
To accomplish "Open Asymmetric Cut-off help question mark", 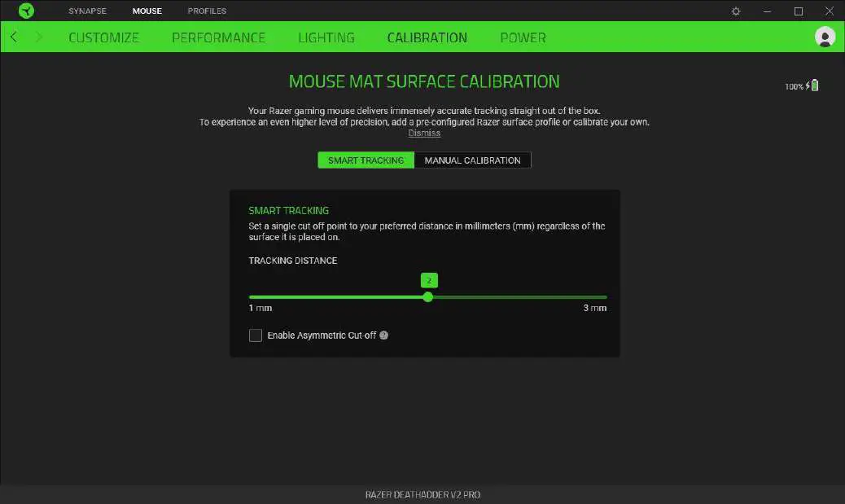I will 383,335.
